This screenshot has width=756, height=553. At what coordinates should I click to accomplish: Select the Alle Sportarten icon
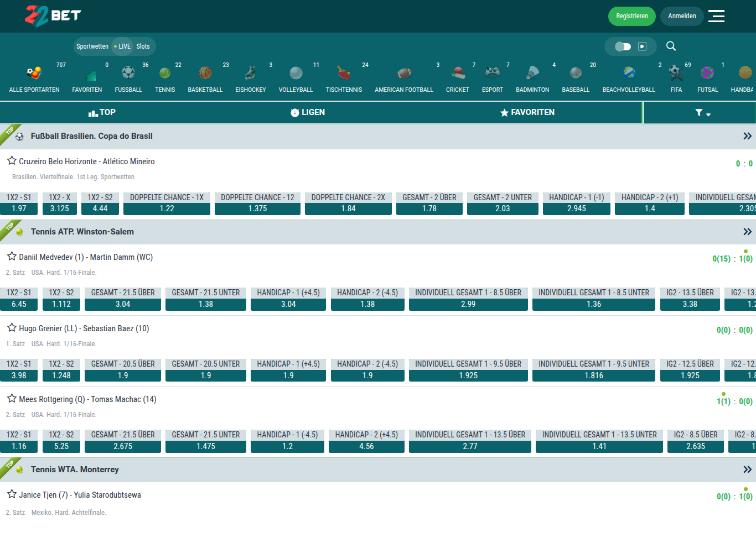pos(34,72)
